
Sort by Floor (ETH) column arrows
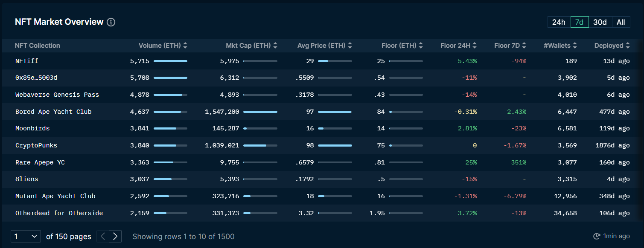pos(421,46)
